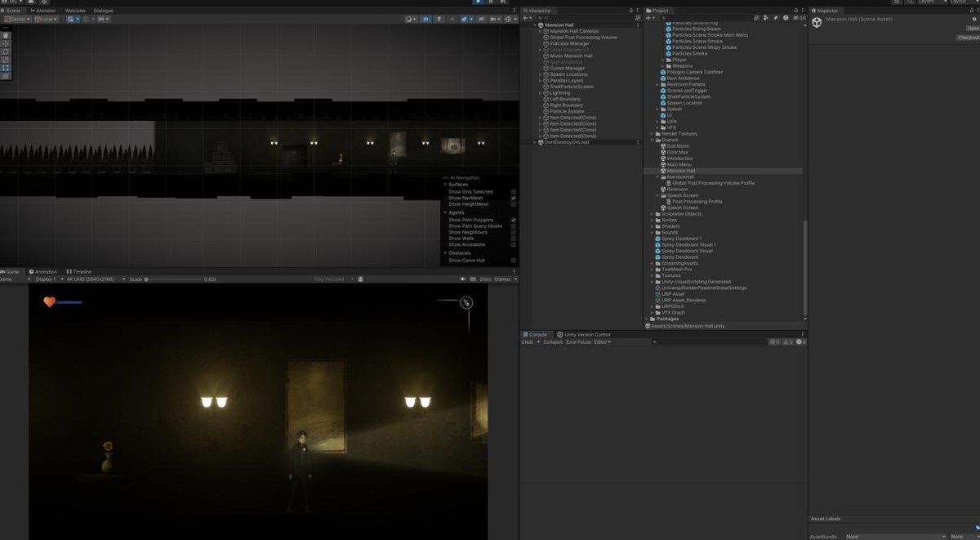Select Spray Deodorant Visual 1 prefab
The image size is (980, 540).
(688, 244)
